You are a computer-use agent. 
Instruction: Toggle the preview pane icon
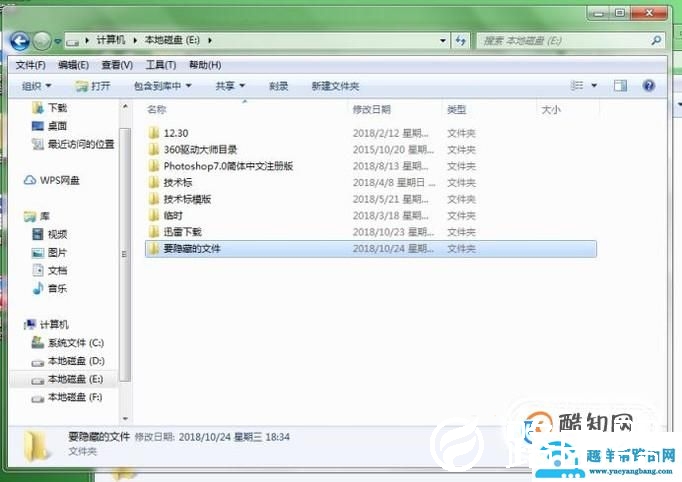pyautogui.click(x=620, y=85)
